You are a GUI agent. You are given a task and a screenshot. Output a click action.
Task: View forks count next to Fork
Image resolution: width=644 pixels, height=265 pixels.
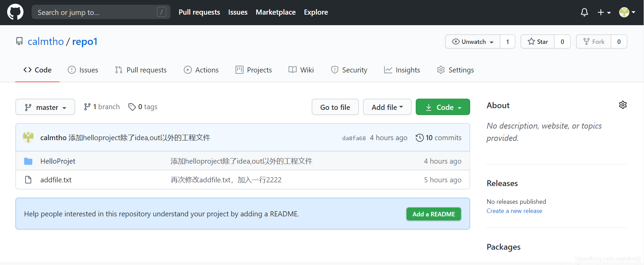click(x=619, y=42)
